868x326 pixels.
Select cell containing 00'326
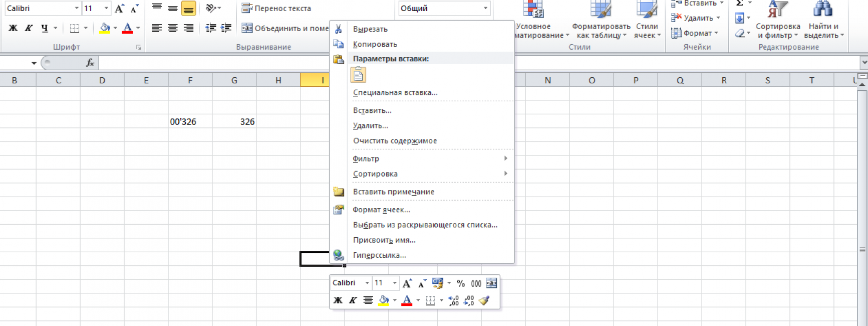[190, 122]
